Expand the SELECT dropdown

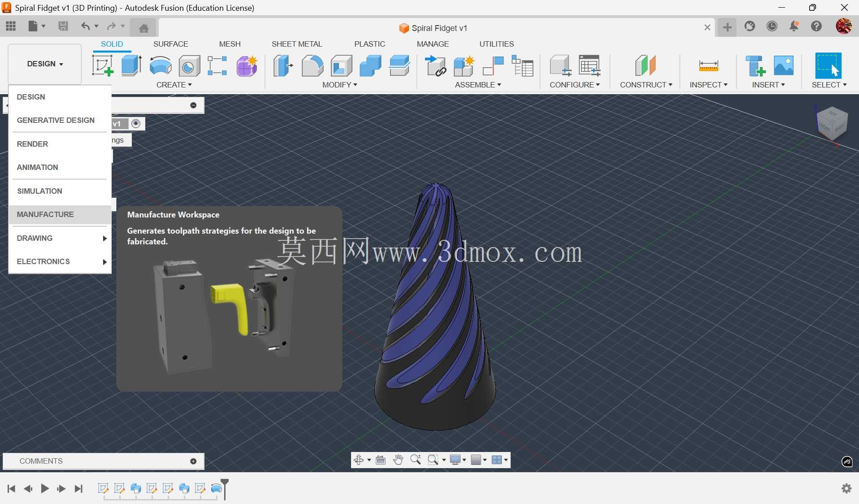[829, 85]
